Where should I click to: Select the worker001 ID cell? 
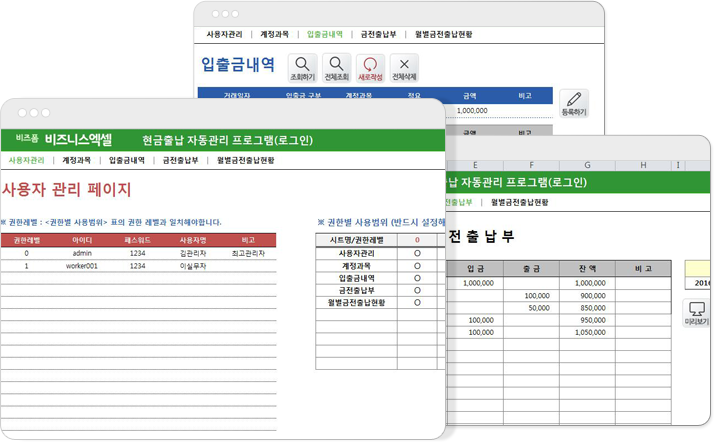[82, 267]
